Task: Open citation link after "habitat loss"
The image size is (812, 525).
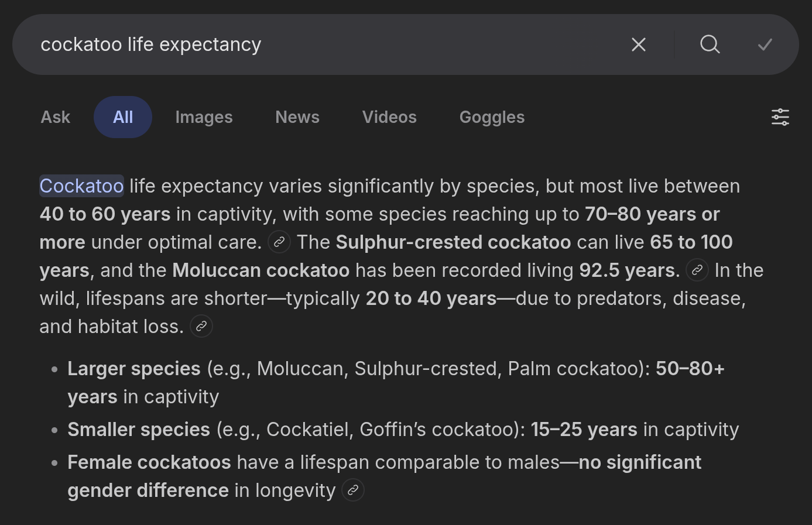Action: 201,326
